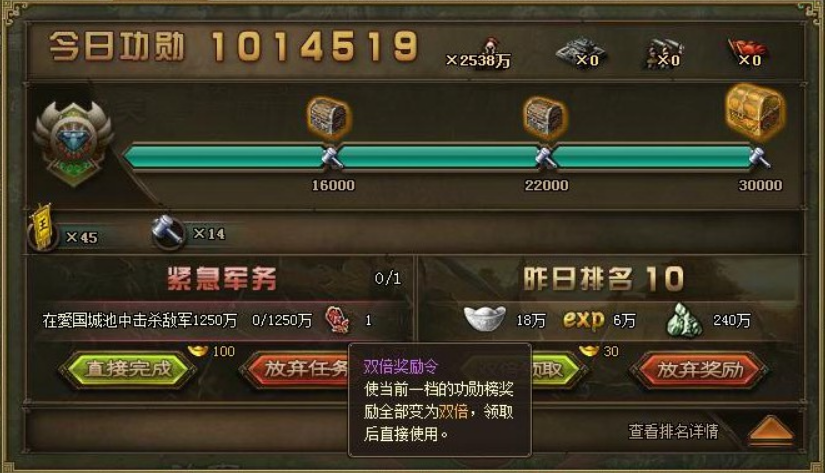The width and height of the screenshot is (825, 473).
Task: Click the green 领取 reward button
Action: 557,369
